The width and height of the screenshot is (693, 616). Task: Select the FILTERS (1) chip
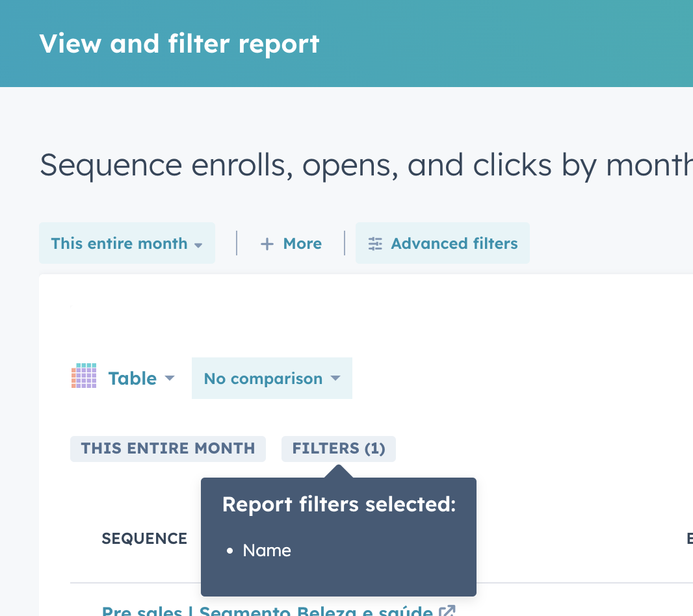pyautogui.click(x=338, y=448)
